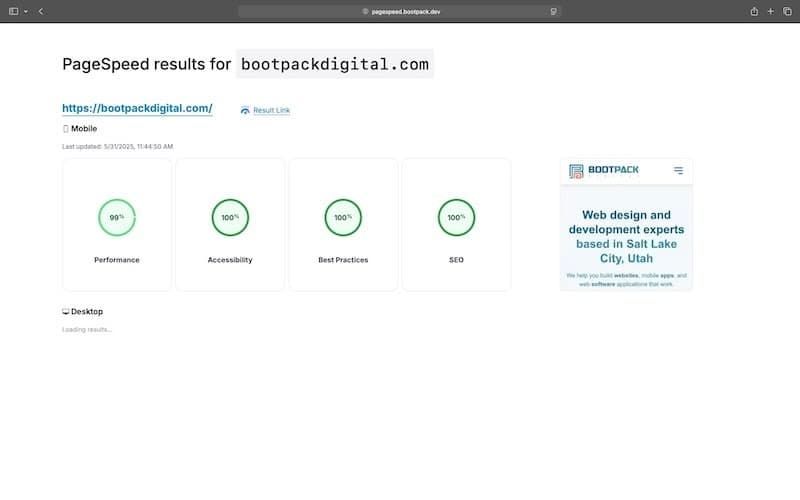Click the Bootpack logo in site preview

point(603,171)
